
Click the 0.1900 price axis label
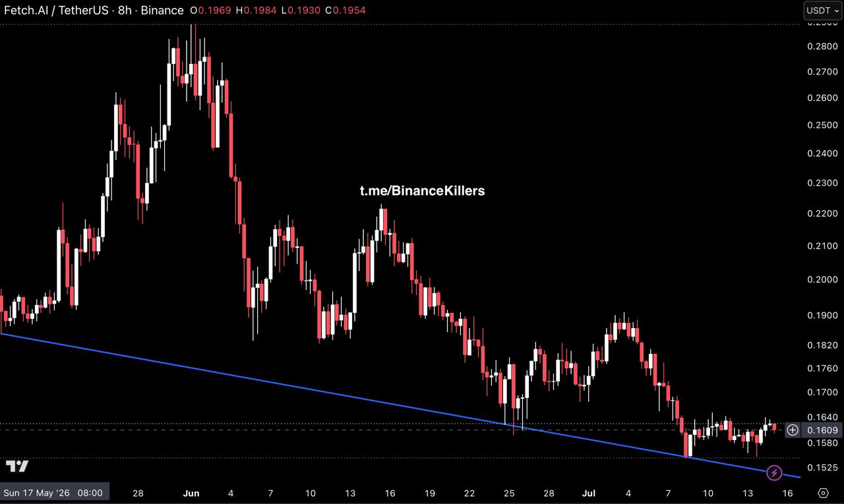(x=822, y=315)
